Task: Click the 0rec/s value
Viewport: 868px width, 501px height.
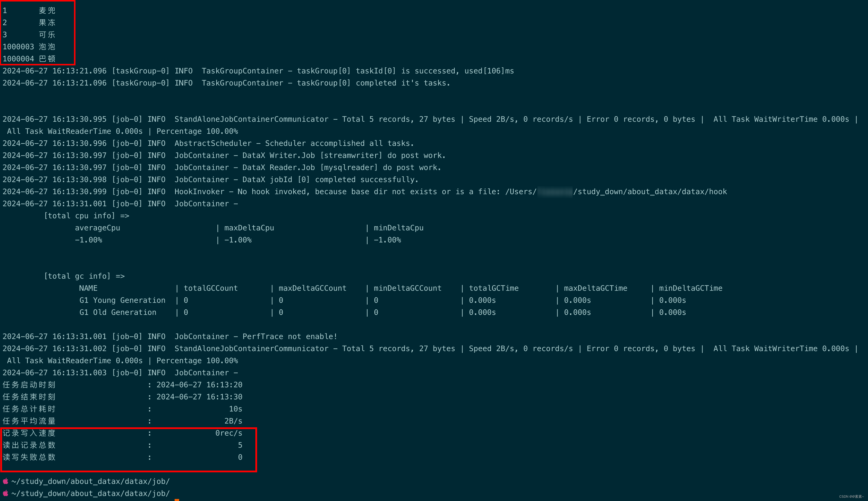Action: 229,433
